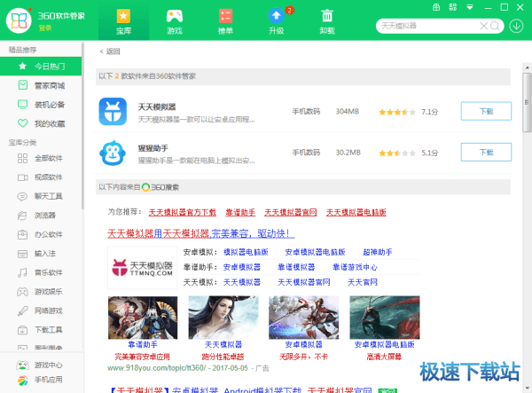Open 天天官网 link
Screen dimensions: 532x393
click(363, 282)
